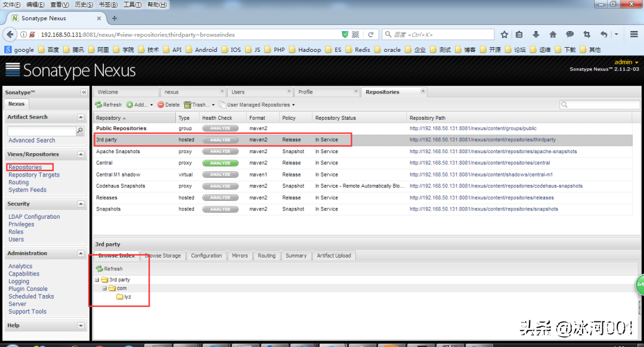Collapse the Views/Repositories section

pyautogui.click(x=81, y=154)
